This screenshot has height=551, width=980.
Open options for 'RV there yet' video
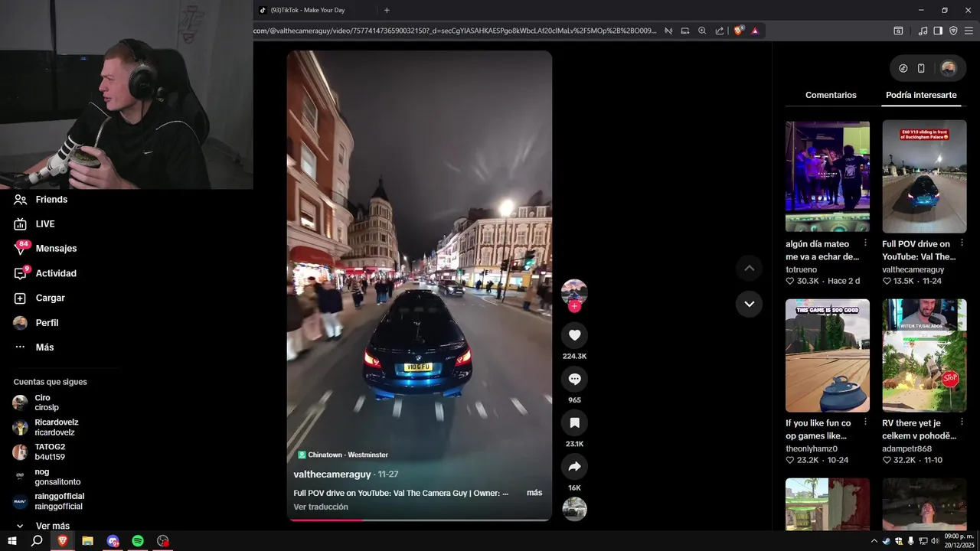pos(962,422)
